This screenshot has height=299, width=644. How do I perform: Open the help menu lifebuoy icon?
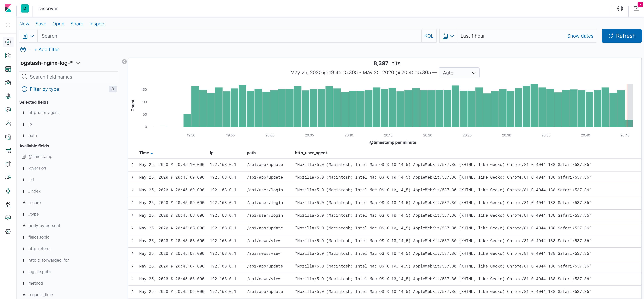coord(620,8)
